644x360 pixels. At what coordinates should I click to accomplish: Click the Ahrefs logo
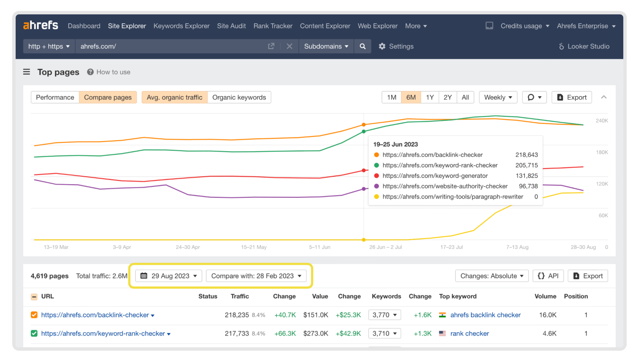(x=41, y=25)
